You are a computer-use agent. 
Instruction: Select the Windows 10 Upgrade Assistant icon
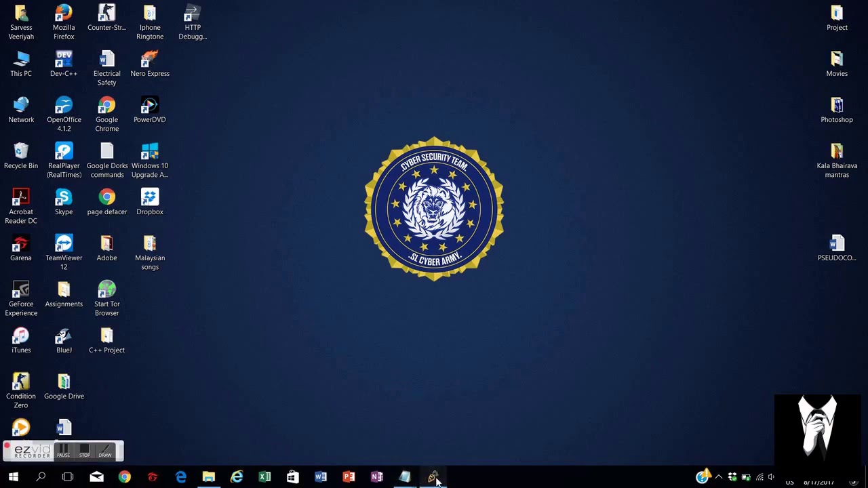point(150,160)
